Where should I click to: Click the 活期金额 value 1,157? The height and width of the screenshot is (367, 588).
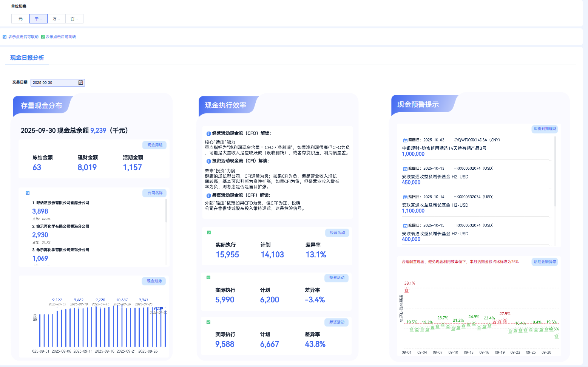pyautogui.click(x=133, y=167)
